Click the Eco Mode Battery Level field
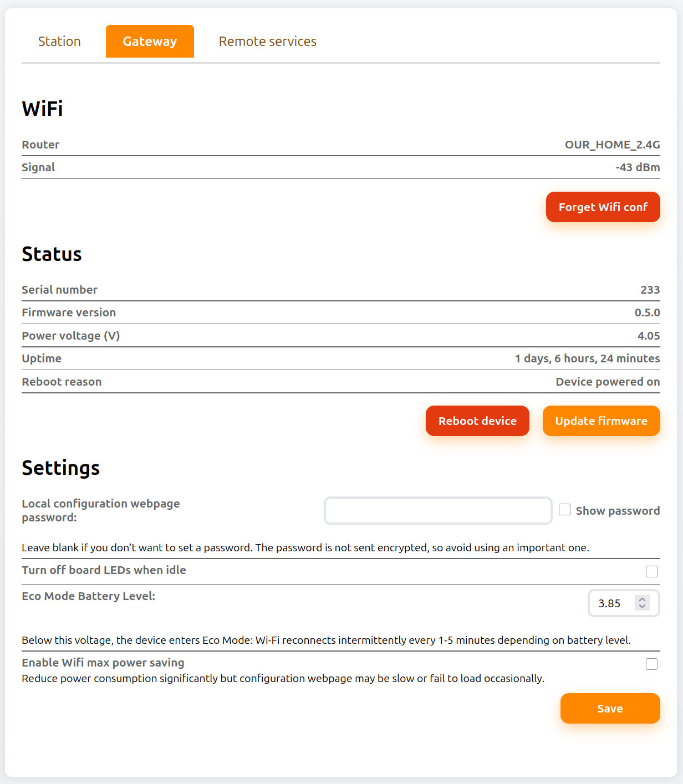683x784 pixels. tap(613, 603)
